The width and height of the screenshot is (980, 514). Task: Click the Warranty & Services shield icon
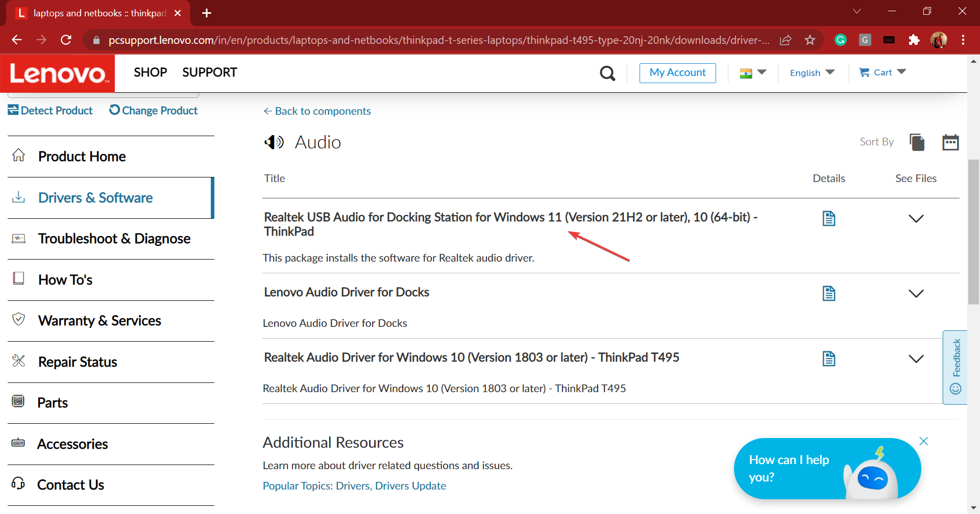click(18, 319)
